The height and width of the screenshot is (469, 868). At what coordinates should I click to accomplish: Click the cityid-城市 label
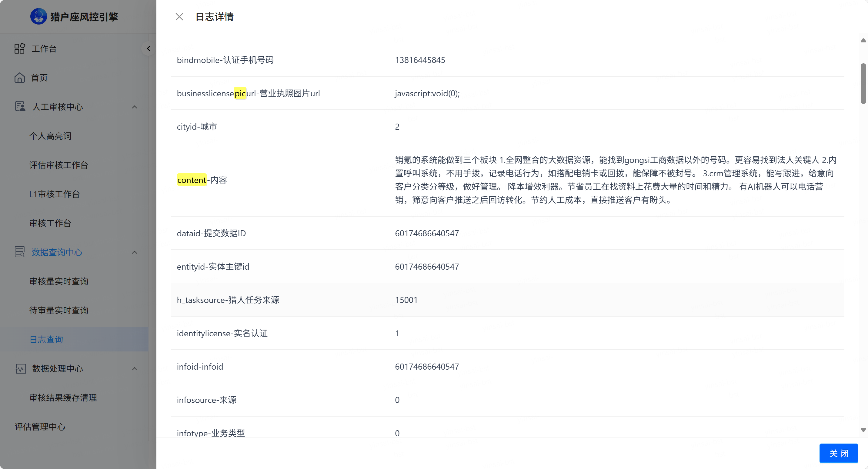(197, 127)
